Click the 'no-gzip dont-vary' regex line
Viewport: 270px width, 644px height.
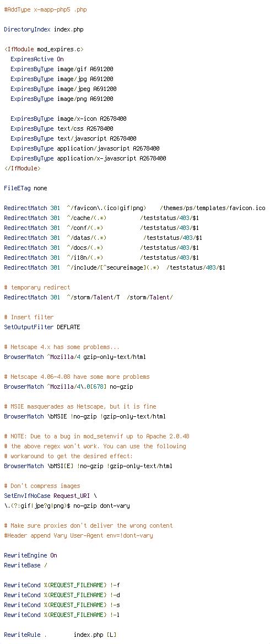click(x=67, y=505)
